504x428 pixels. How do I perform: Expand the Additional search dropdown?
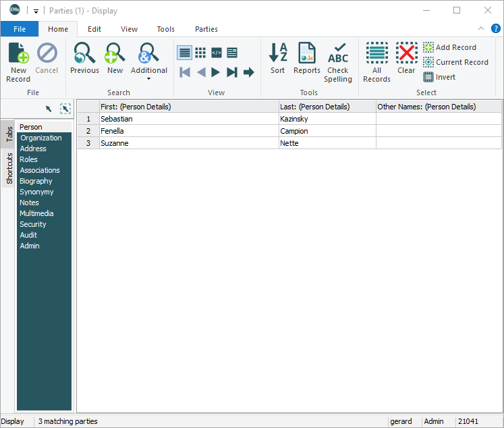[x=148, y=78]
